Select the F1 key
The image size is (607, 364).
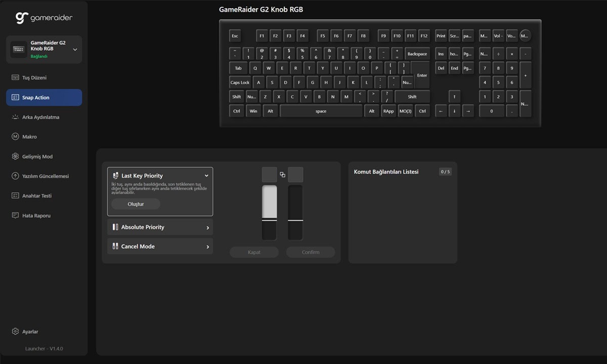click(x=262, y=36)
